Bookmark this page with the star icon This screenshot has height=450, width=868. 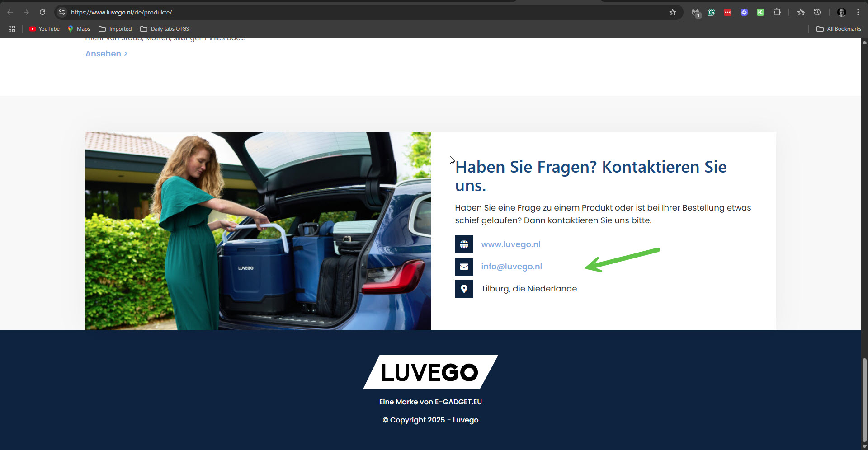(x=673, y=12)
